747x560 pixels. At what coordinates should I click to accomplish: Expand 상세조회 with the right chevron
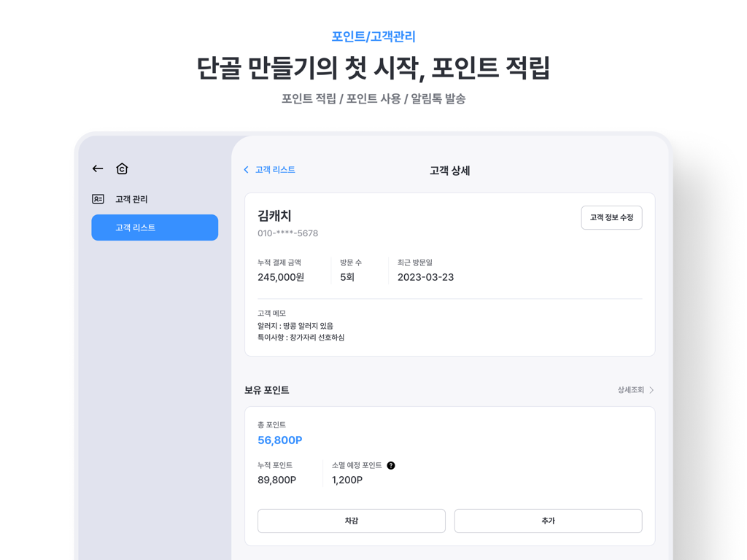coord(651,390)
